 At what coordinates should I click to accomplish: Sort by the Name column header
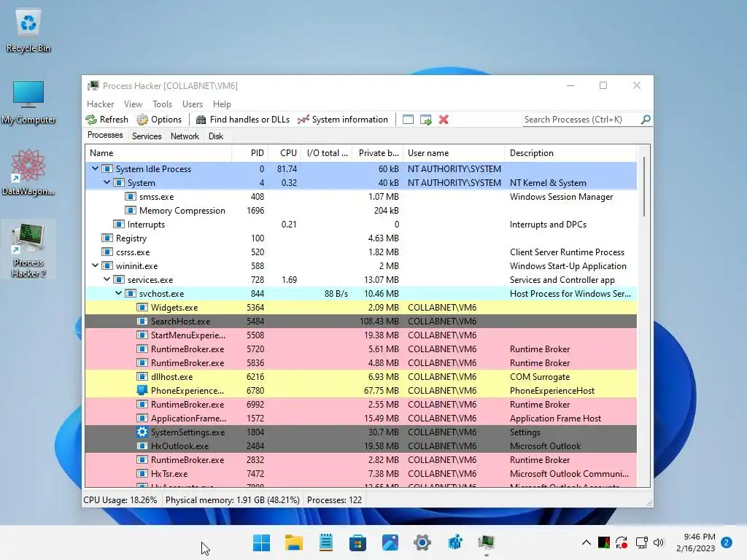click(x=158, y=153)
